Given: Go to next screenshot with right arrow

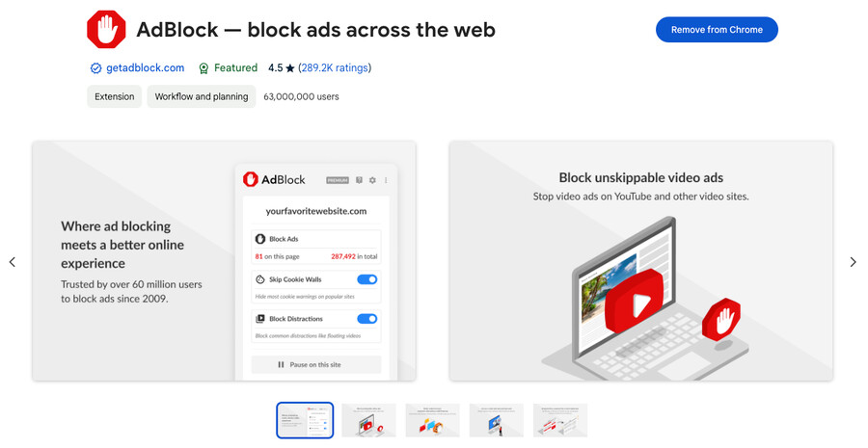Looking at the screenshot, I should click(x=853, y=262).
